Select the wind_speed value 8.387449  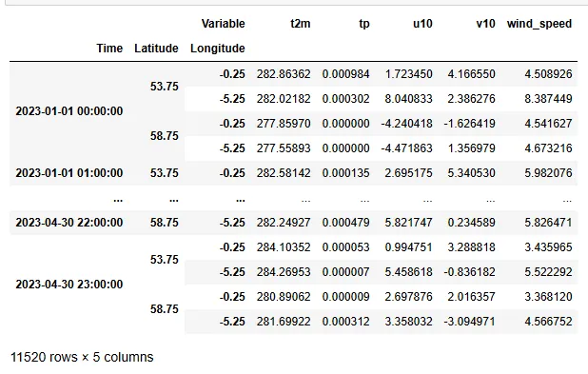click(548, 99)
